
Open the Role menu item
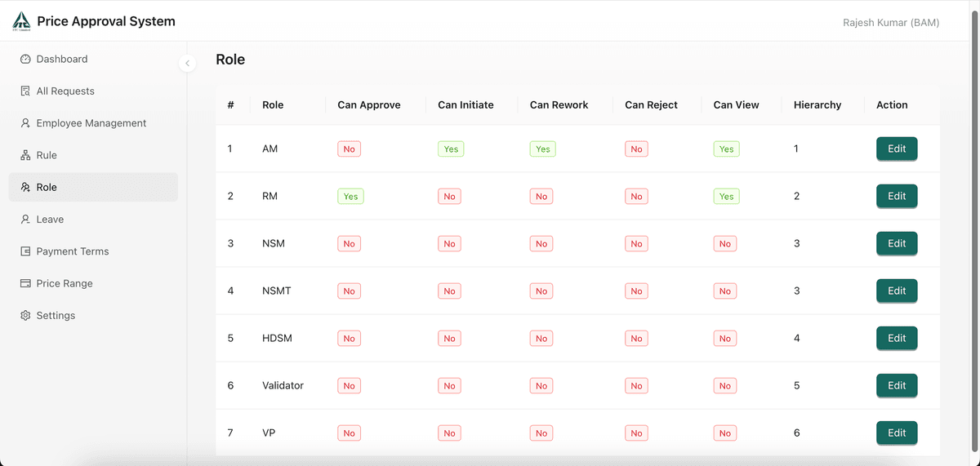[93, 187]
